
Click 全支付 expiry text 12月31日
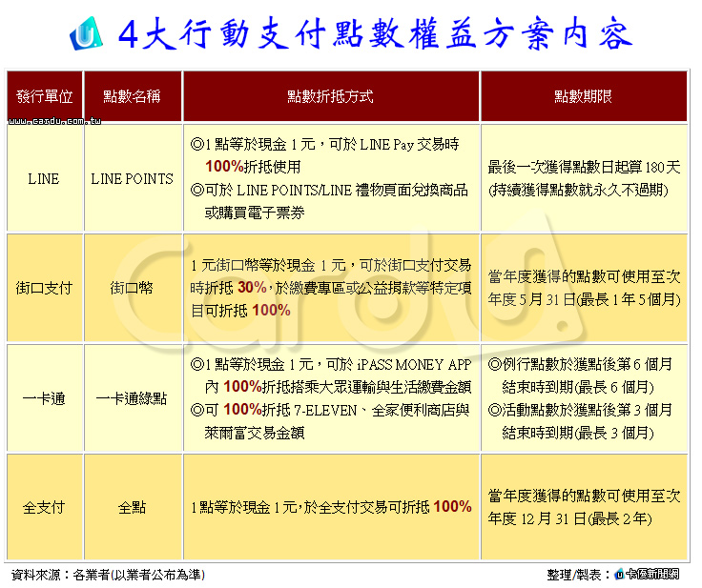coord(551,519)
